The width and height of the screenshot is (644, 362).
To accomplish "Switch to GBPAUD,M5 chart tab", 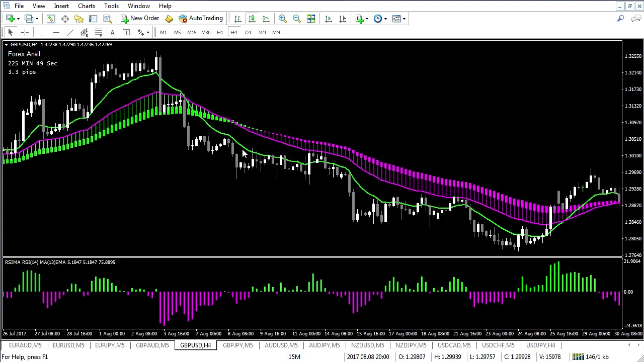I will tap(152, 345).
